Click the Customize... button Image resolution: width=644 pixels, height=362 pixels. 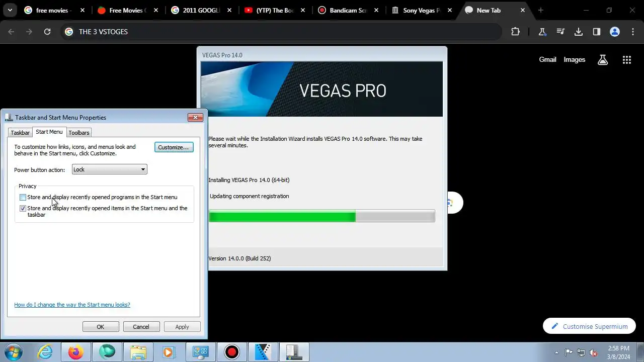click(174, 147)
